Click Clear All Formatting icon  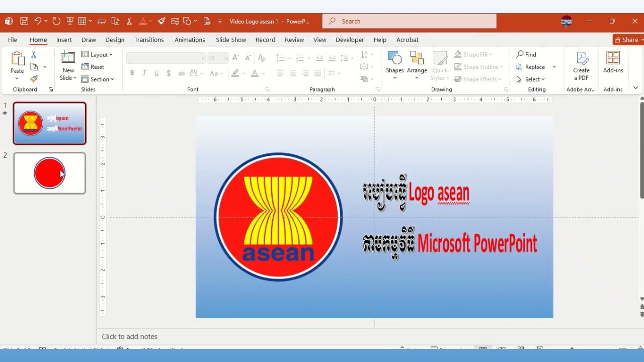click(261, 58)
